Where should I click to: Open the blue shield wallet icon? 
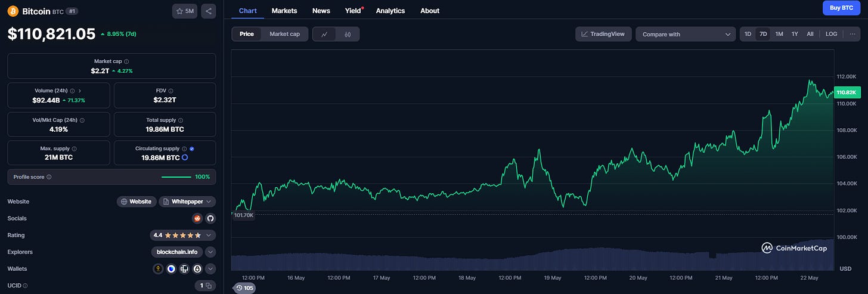pyautogui.click(x=171, y=269)
